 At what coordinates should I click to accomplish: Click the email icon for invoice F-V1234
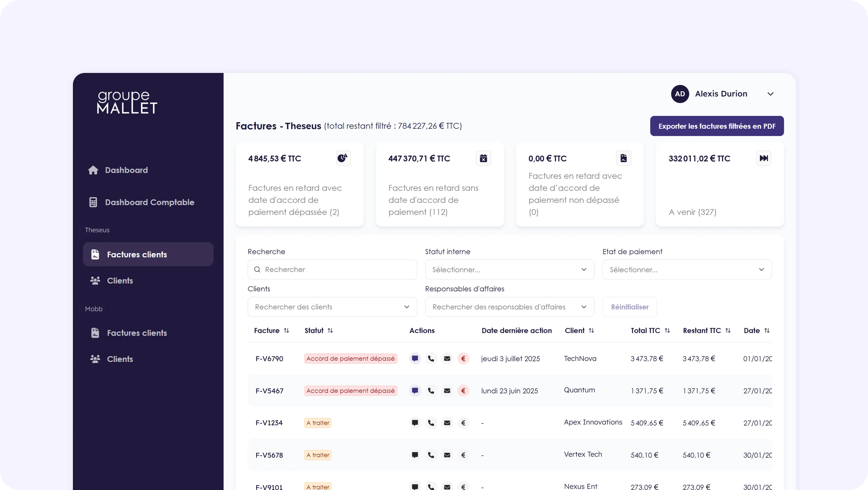pos(447,423)
